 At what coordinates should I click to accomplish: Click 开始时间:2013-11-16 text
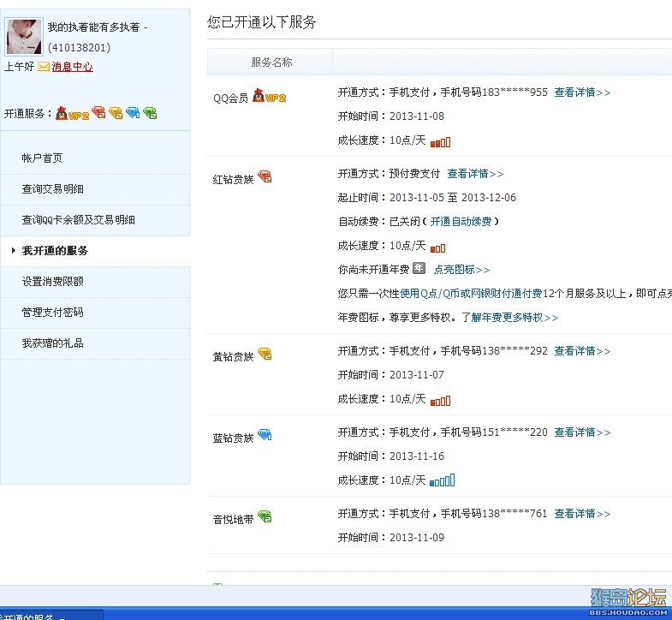coord(391,456)
